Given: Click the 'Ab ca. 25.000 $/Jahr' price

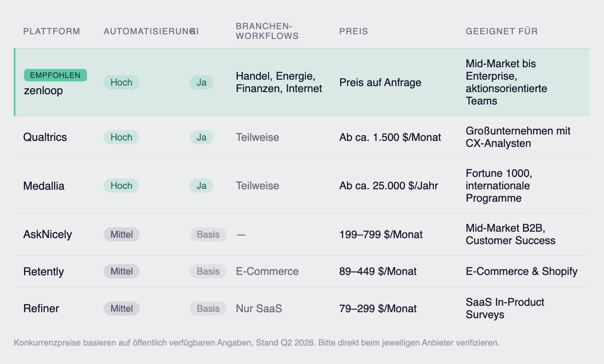Looking at the screenshot, I should tap(389, 186).
